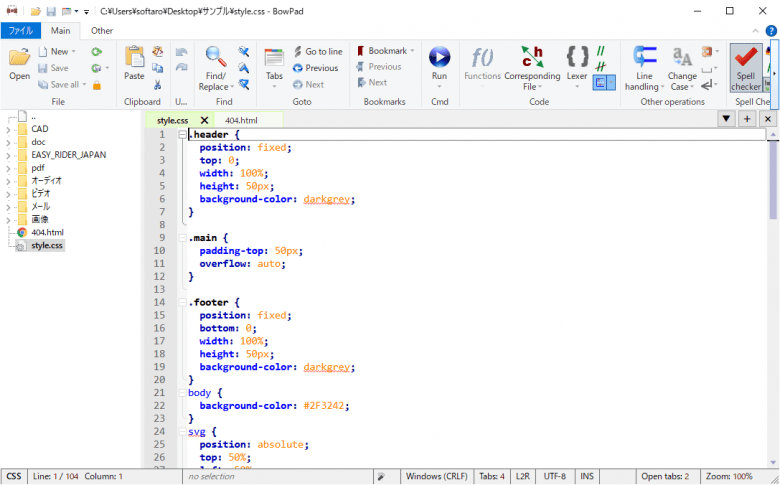Click Goto Previous blue arrow

point(315,68)
